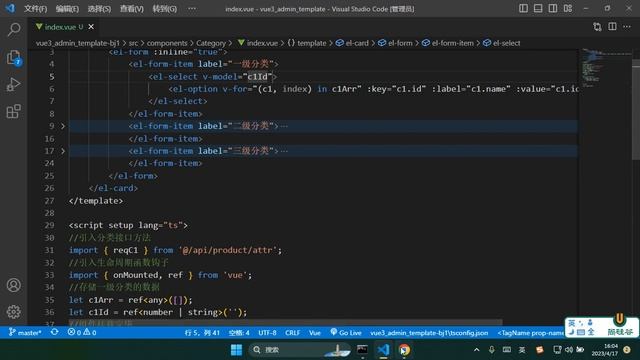The height and width of the screenshot is (360, 640).
Task: Click the master branch status item
Action: click(25, 333)
